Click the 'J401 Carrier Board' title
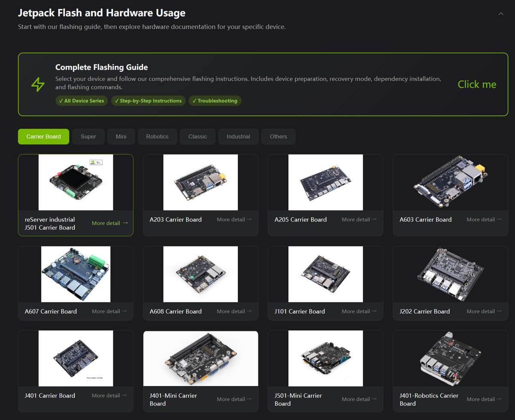Image resolution: width=515 pixels, height=420 pixels. click(x=50, y=396)
